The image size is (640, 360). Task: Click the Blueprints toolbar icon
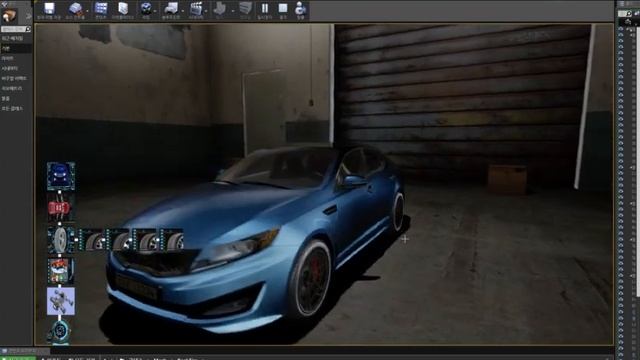tap(171, 9)
